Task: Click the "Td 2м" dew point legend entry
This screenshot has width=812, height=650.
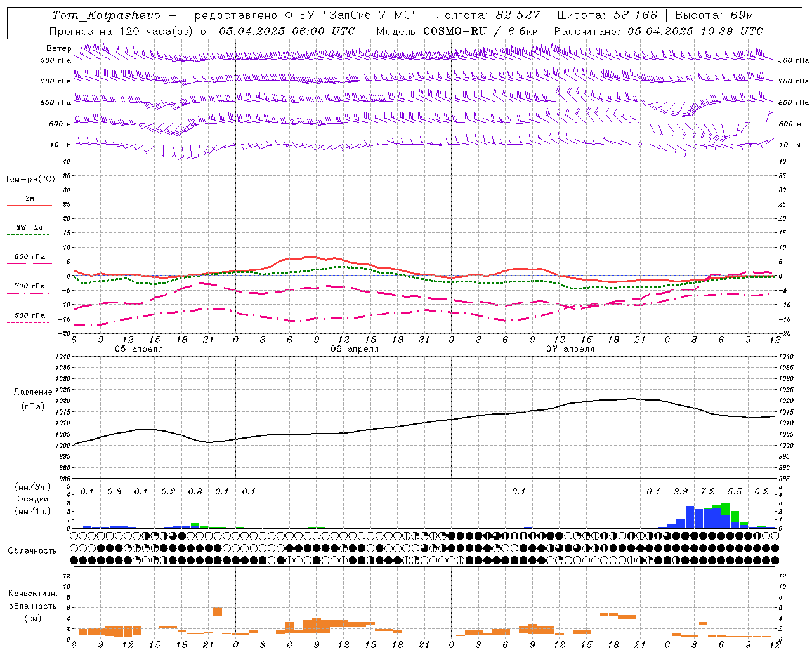Action: pyautogui.click(x=29, y=227)
